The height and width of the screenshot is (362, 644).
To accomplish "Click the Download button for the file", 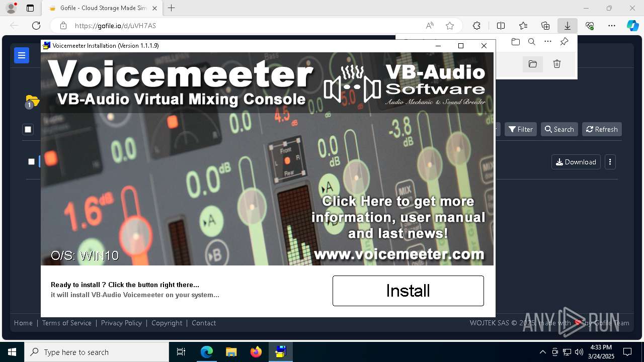I will (576, 162).
